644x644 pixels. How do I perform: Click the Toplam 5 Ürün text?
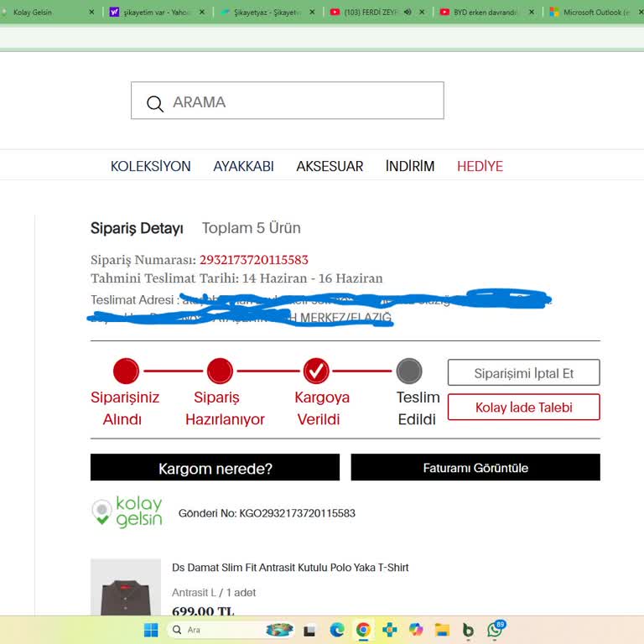click(252, 228)
